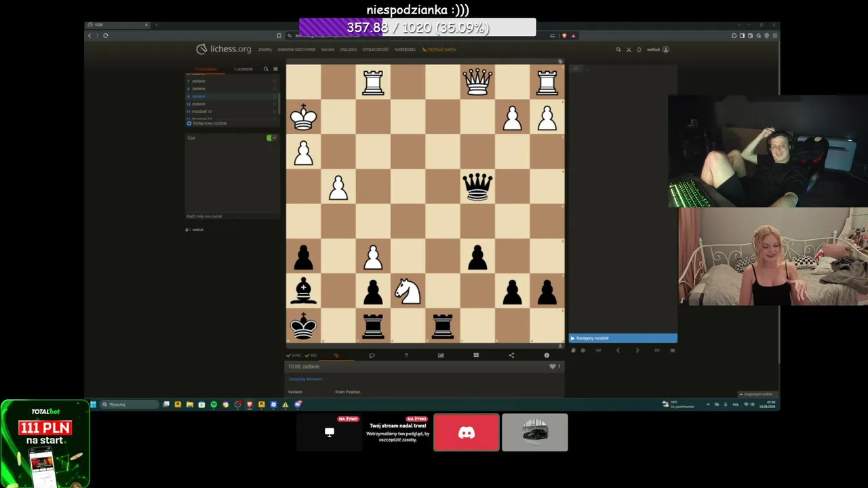Toggle the Czat chat switch
Screen dimensions: 868x488
point(271,138)
